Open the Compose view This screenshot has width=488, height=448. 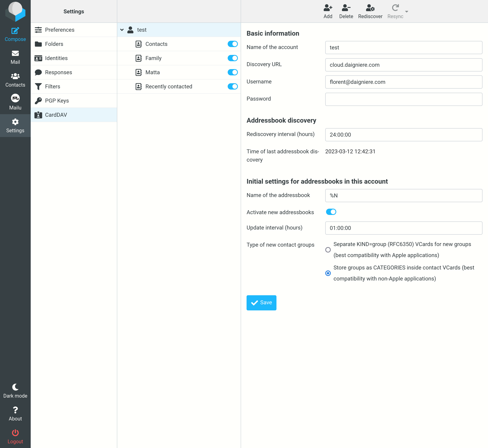point(15,34)
